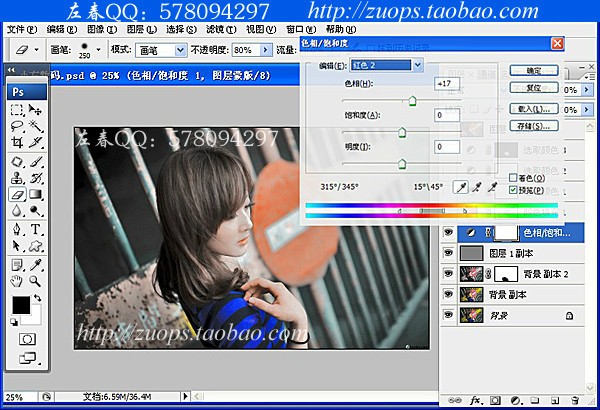
Task: Select the Notes tool
Action: pos(17,265)
